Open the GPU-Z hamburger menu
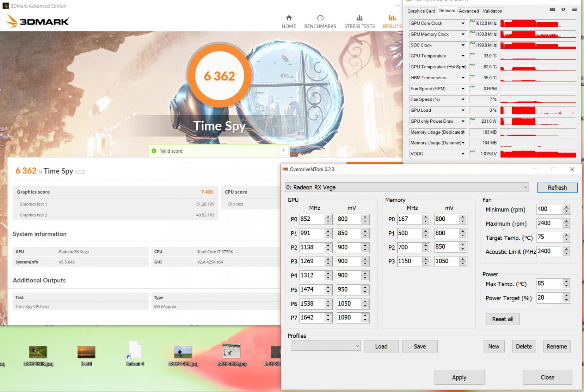 [x=574, y=10]
